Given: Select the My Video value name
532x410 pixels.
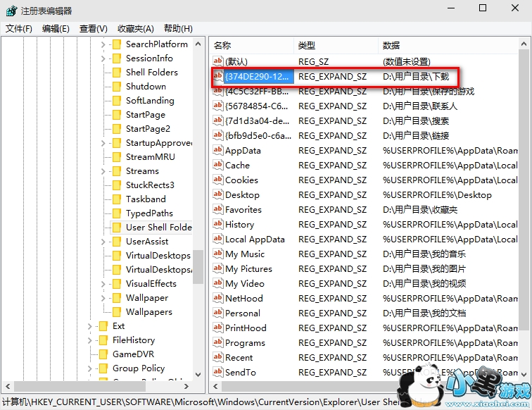Looking at the screenshot, I should coord(245,284).
